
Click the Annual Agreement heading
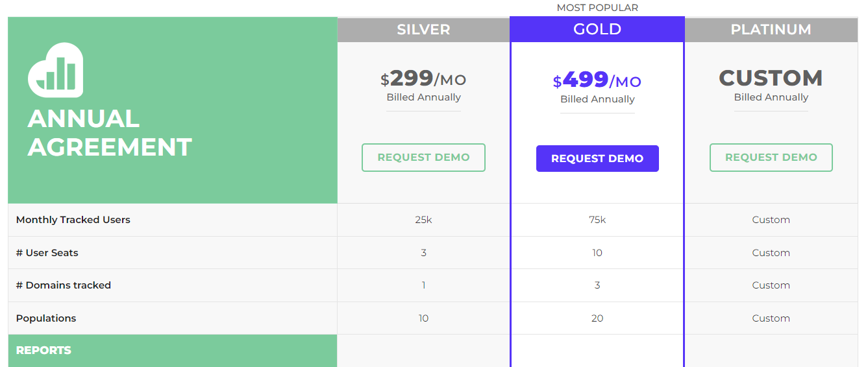(110, 133)
